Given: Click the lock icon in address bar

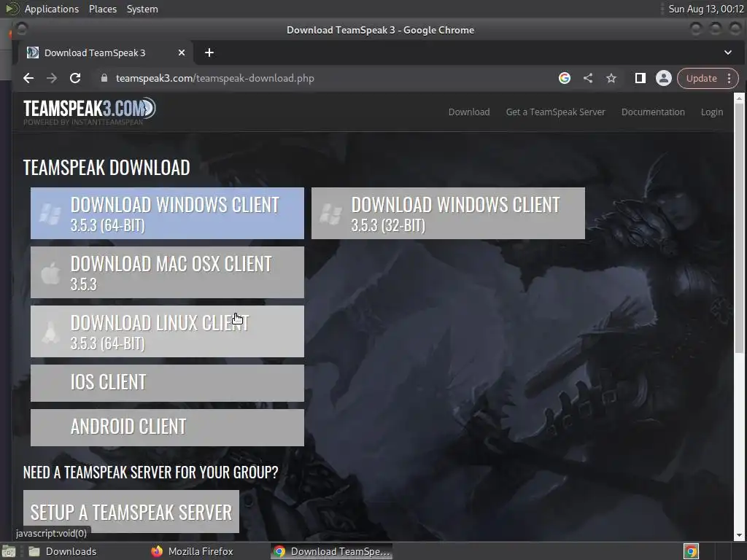Looking at the screenshot, I should [x=104, y=78].
